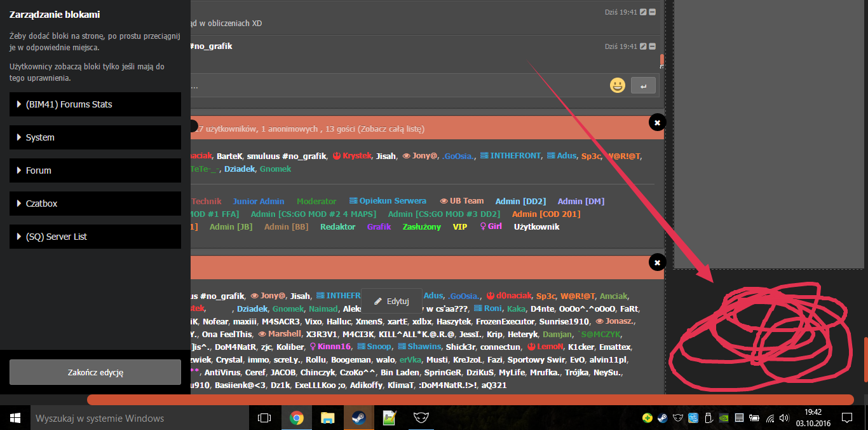Expand the System blocks section
This screenshot has width=868, height=430.
click(95, 137)
